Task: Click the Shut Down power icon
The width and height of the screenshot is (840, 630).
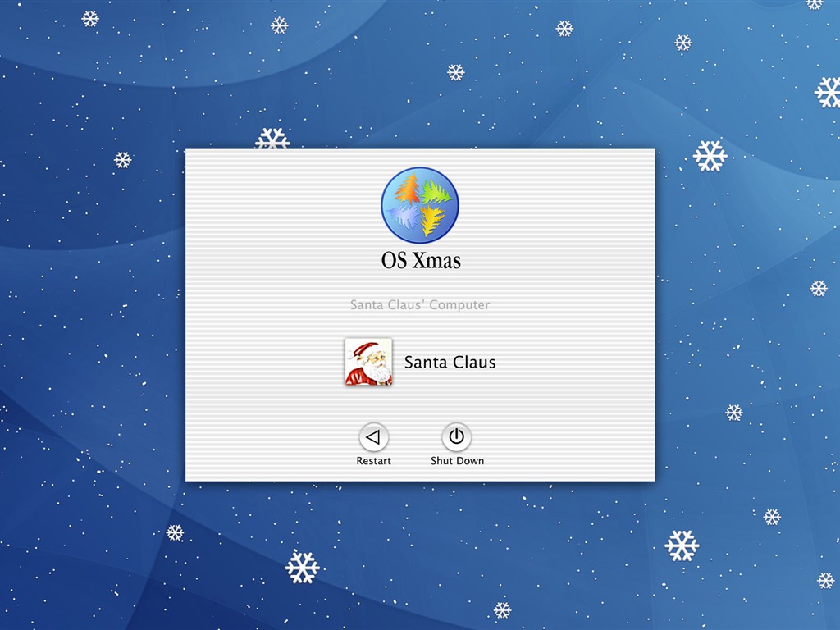Action: (456, 437)
